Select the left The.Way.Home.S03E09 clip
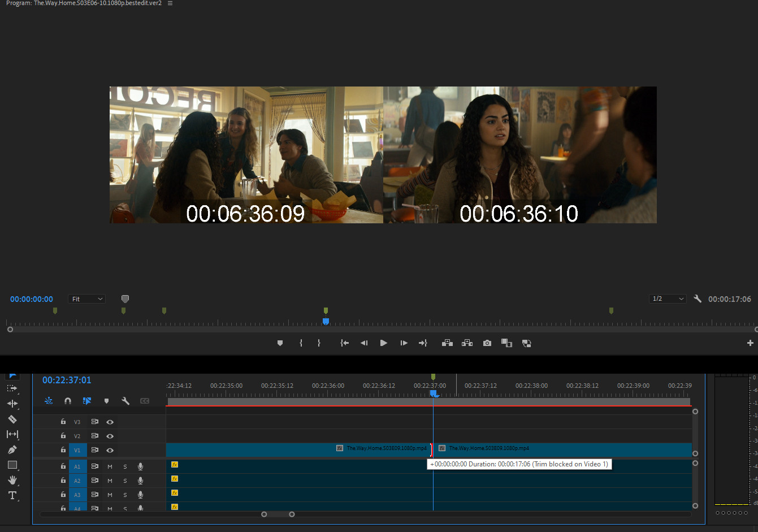The width and height of the screenshot is (758, 532). [x=298, y=449]
